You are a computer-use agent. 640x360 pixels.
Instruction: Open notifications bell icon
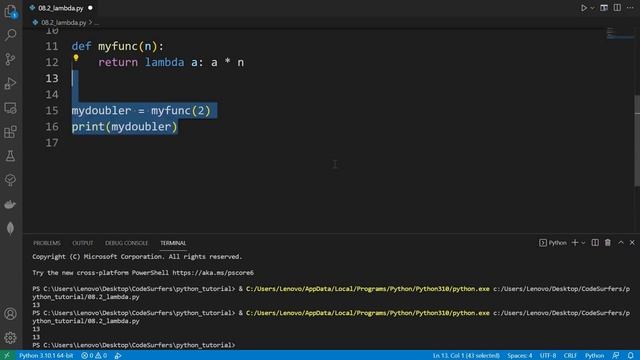(x=631, y=356)
